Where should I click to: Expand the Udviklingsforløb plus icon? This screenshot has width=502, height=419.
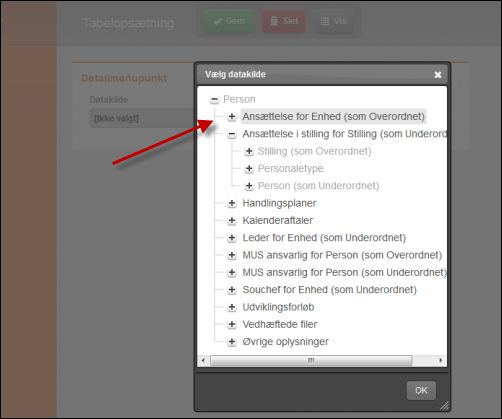[232, 307]
